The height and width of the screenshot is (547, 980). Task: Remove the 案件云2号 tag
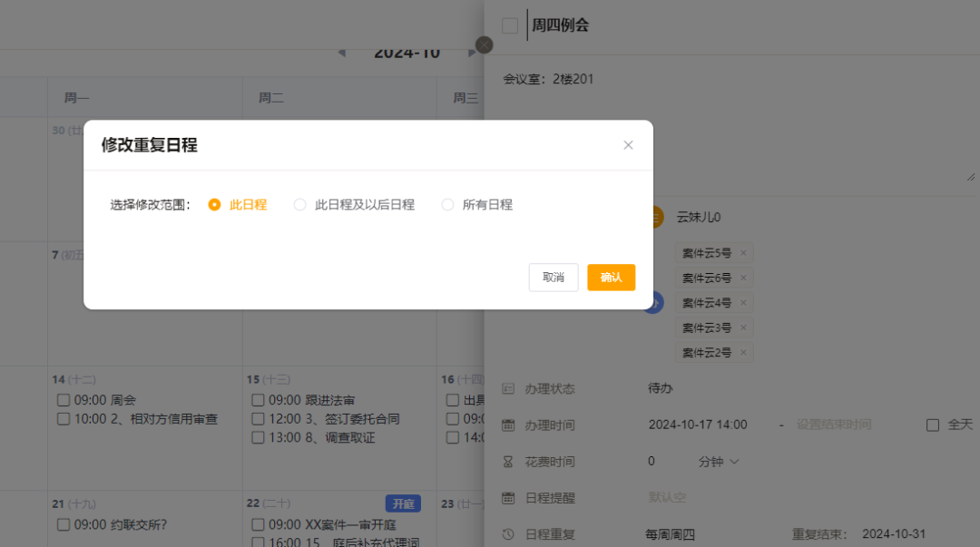743,353
